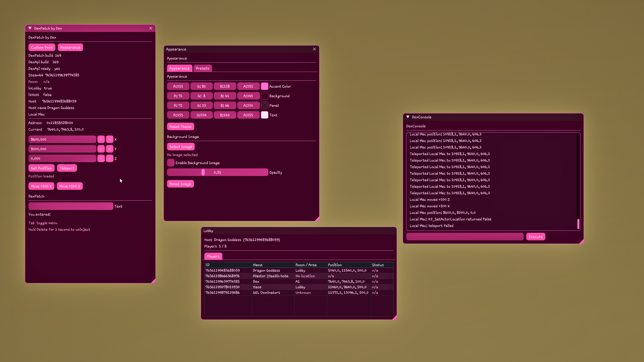Click 'K2_SetActorLocation returned false' console line
Screen dimensions: 644x362
pos(450,219)
